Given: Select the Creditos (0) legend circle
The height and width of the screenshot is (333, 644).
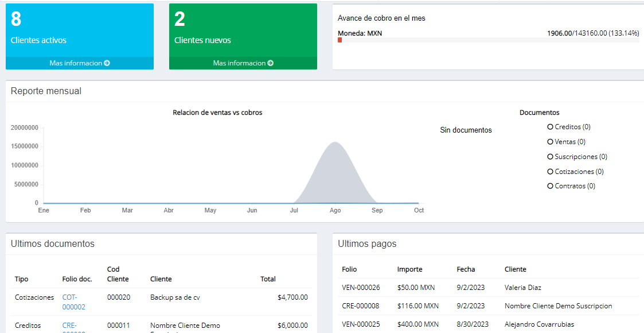Looking at the screenshot, I should (x=551, y=127).
